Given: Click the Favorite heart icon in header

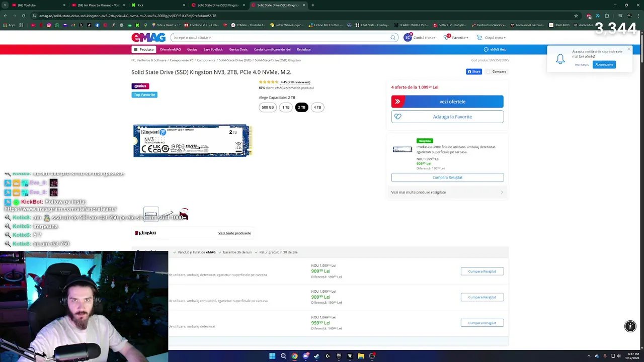Looking at the screenshot, I should click(x=446, y=38).
